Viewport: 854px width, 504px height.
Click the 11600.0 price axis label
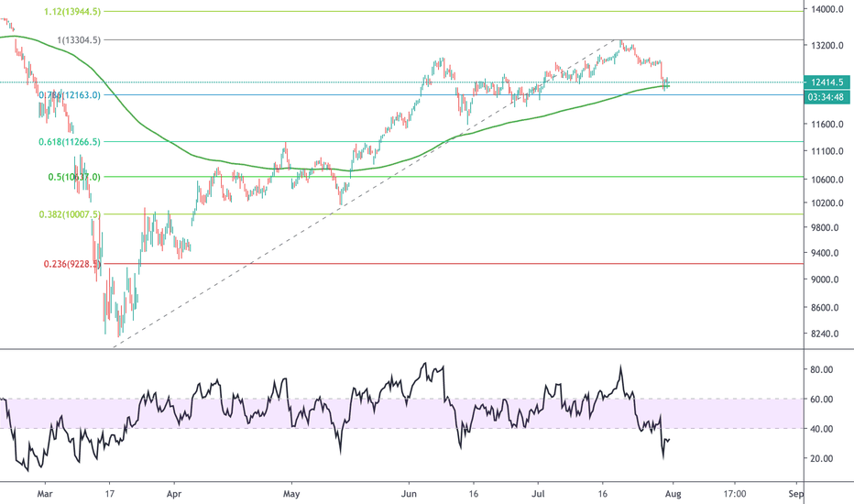click(x=827, y=125)
